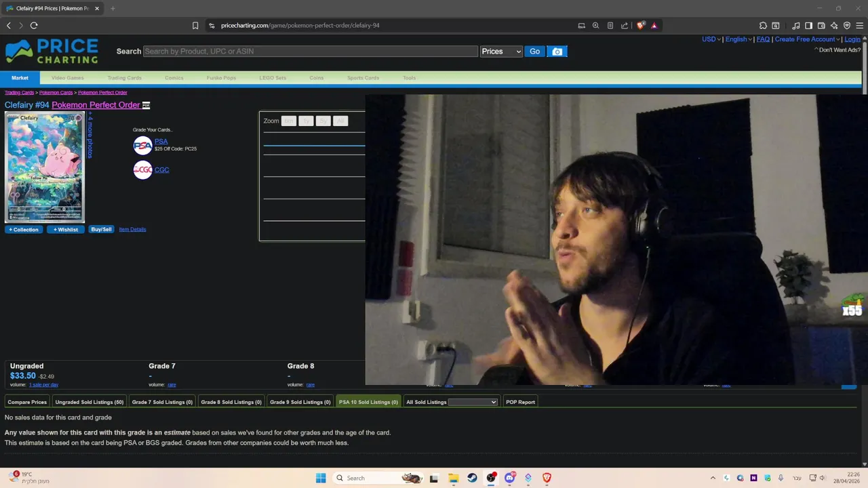Open the media playlist music note icon
The image size is (868, 488).
(x=796, y=26)
